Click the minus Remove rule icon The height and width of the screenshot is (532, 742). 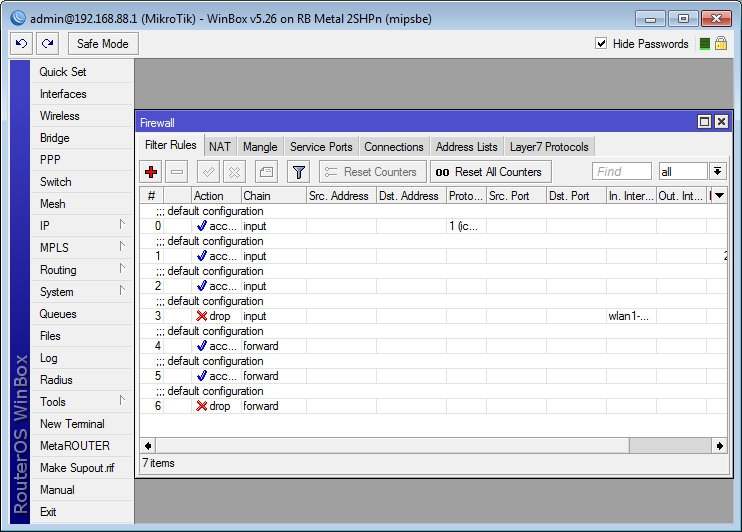pyautogui.click(x=177, y=172)
